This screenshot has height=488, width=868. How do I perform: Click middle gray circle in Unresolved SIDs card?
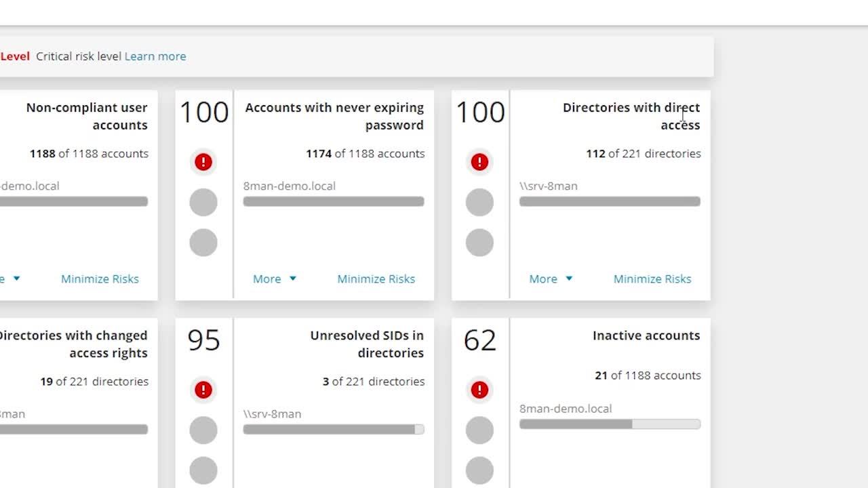pyautogui.click(x=203, y=430)
